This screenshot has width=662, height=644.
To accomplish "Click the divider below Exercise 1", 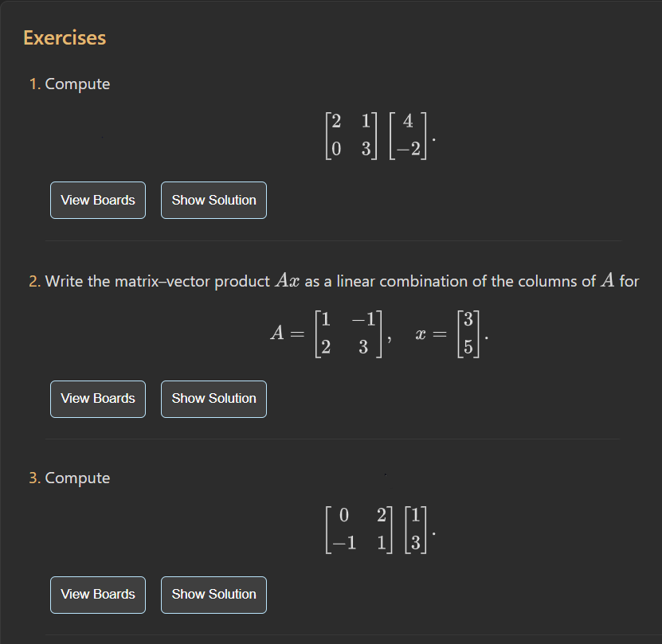I will [x=335, y=241].
